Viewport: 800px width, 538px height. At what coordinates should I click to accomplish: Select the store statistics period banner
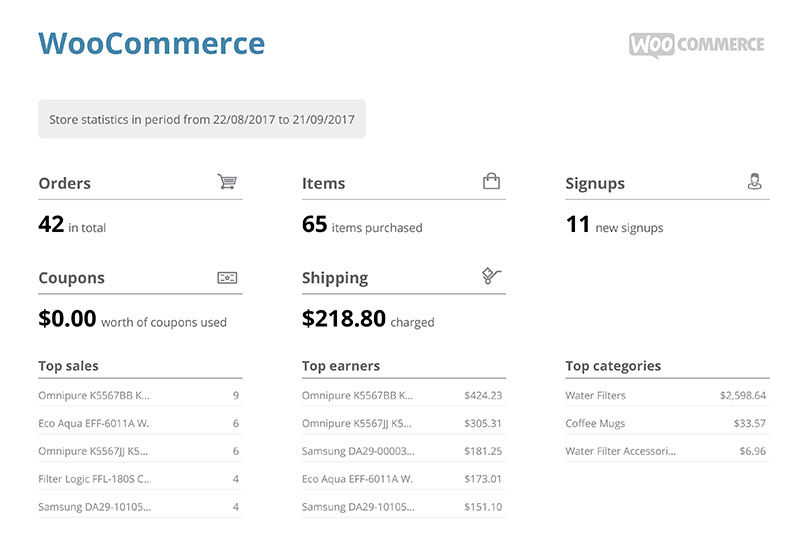[x=202, y=119]
